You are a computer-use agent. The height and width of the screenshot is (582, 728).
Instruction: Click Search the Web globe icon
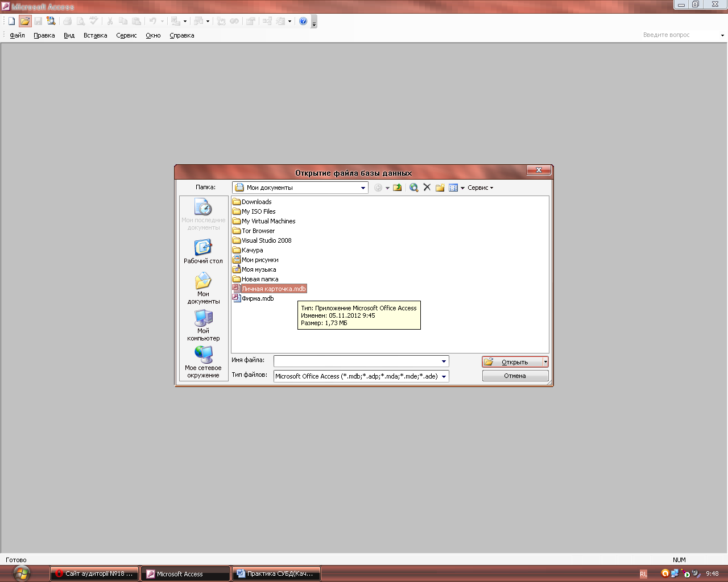coord(414,188)
